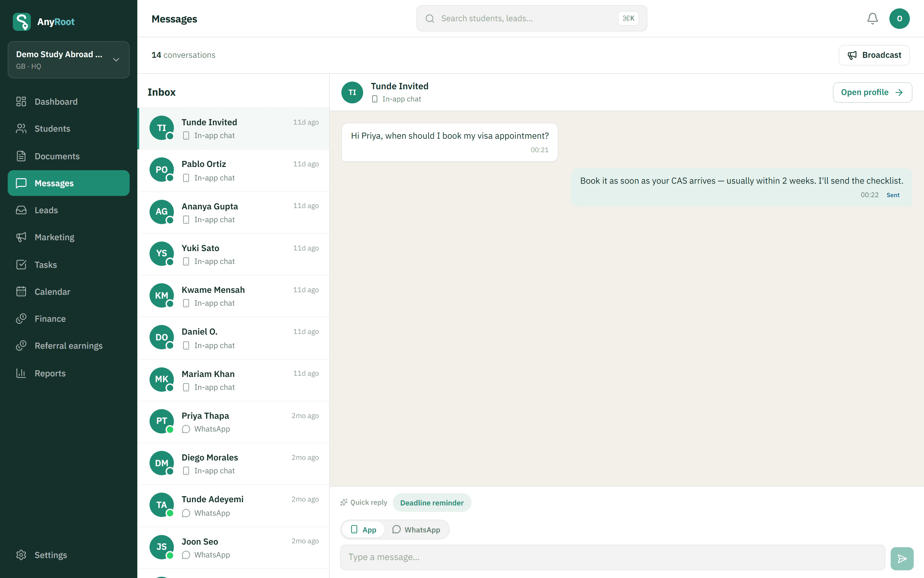
Task: Click the Broadcast button
Action: point(874,55)
